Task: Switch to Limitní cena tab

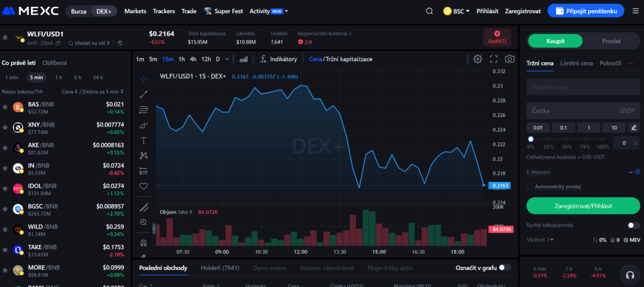Action: (576, 64)
